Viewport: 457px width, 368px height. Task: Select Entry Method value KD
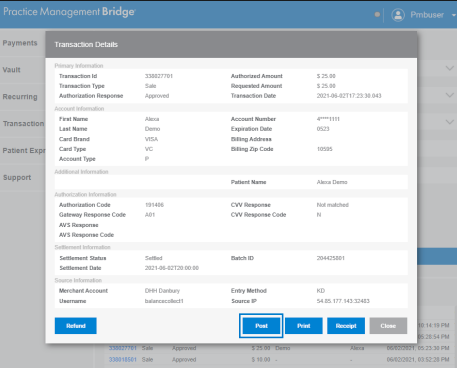pos(321,291)
